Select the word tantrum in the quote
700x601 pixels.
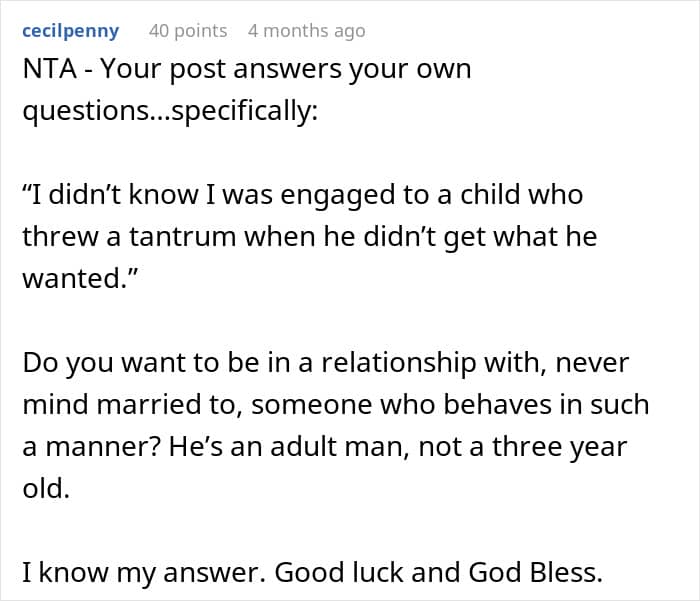click(x=182, y=237)
